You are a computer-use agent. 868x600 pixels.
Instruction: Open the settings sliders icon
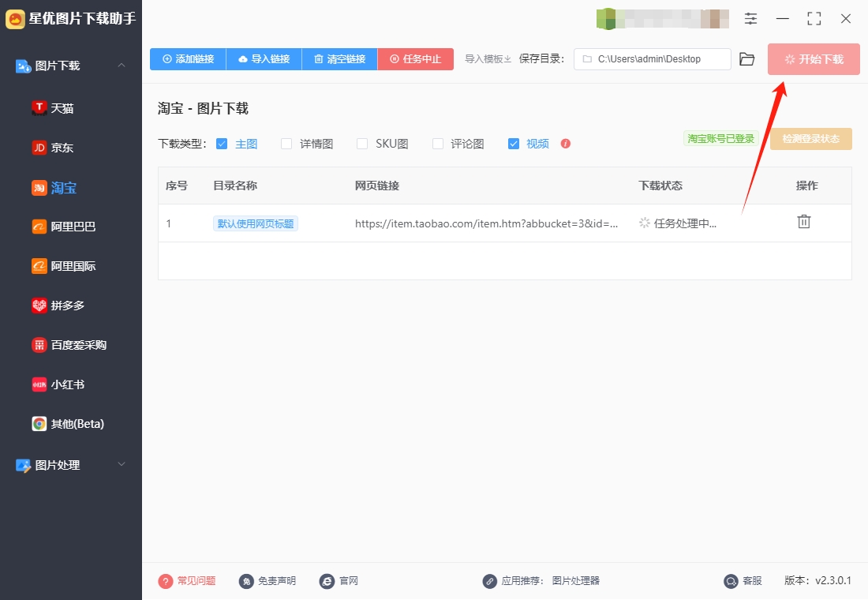point(750,19)
